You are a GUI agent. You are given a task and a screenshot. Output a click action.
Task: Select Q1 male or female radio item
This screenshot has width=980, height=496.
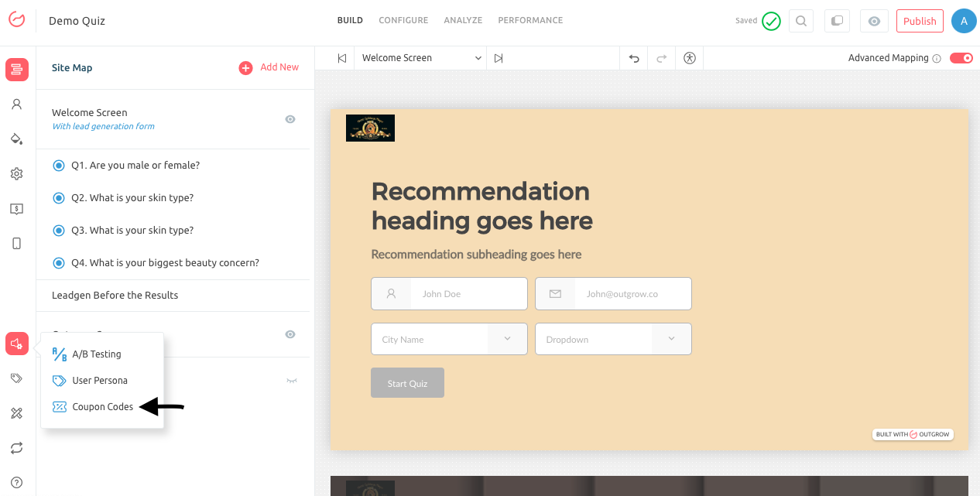[x=59, y=166]
